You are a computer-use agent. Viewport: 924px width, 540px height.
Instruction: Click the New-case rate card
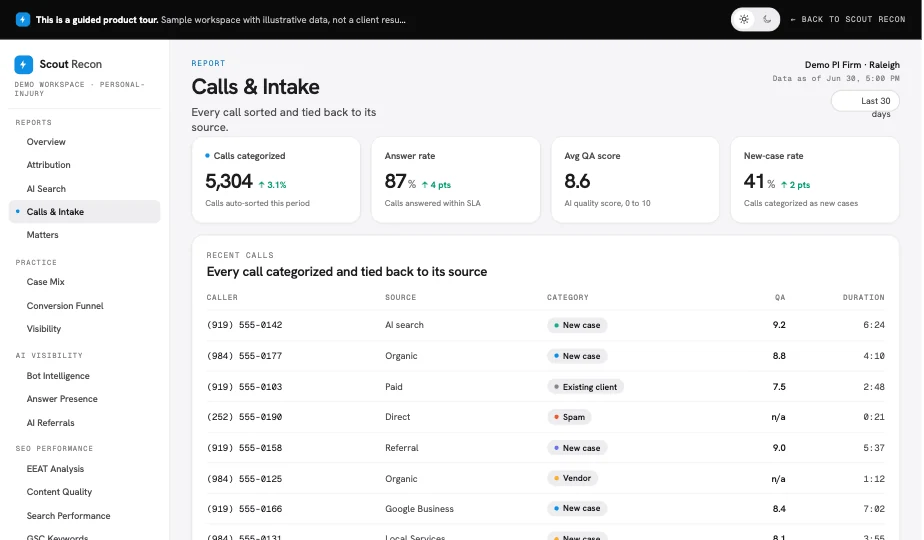point(815,180)
